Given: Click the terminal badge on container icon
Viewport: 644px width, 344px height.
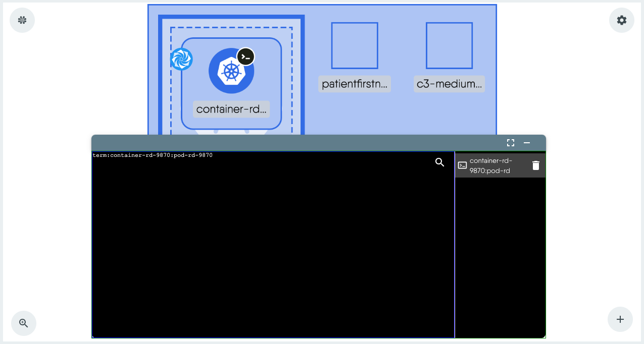Looking at the screenshot, I should coord(246,57).
